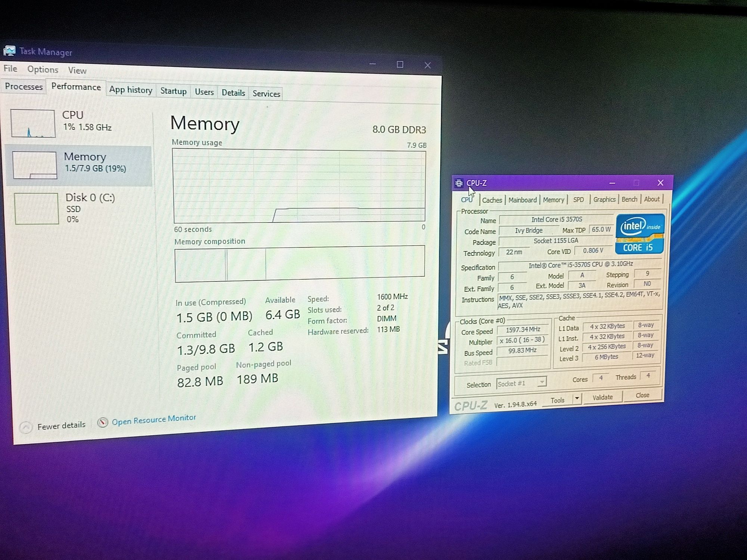Select the CPU tab in CPU-Z
Image resolution: width=747 pixels, height=560 pixels.
pos(467,200)
